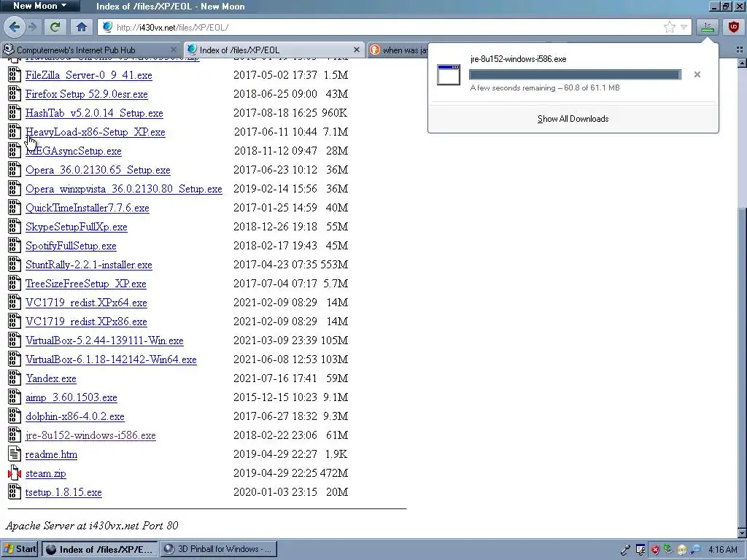
Task: Open the New Moon application menu
Action: pyautogui.click(x=40, y=6)
